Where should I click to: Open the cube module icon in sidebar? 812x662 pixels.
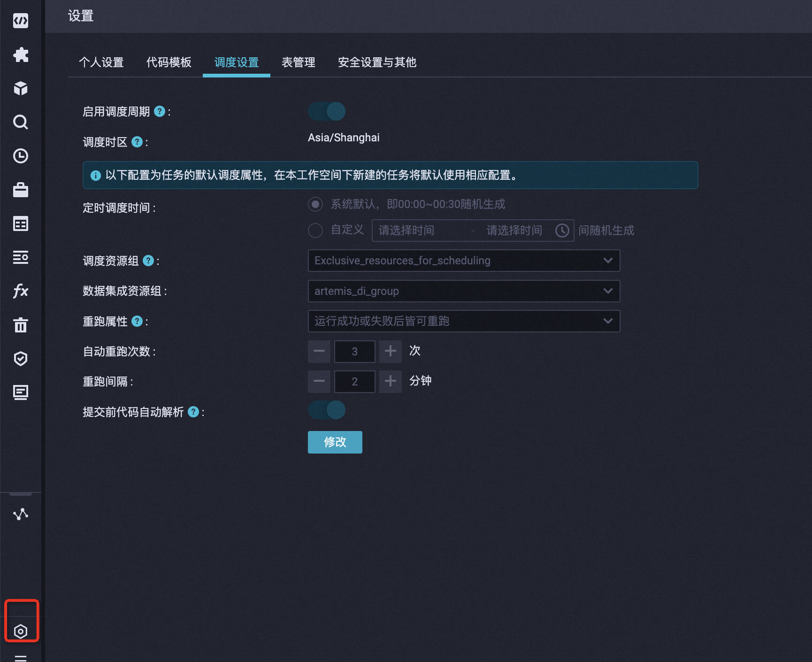(21, 88)
